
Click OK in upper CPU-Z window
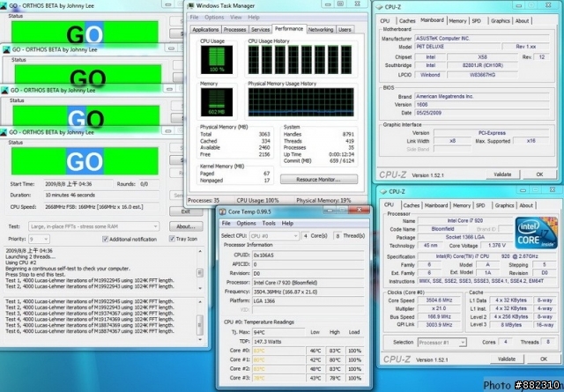coord(539,174)
